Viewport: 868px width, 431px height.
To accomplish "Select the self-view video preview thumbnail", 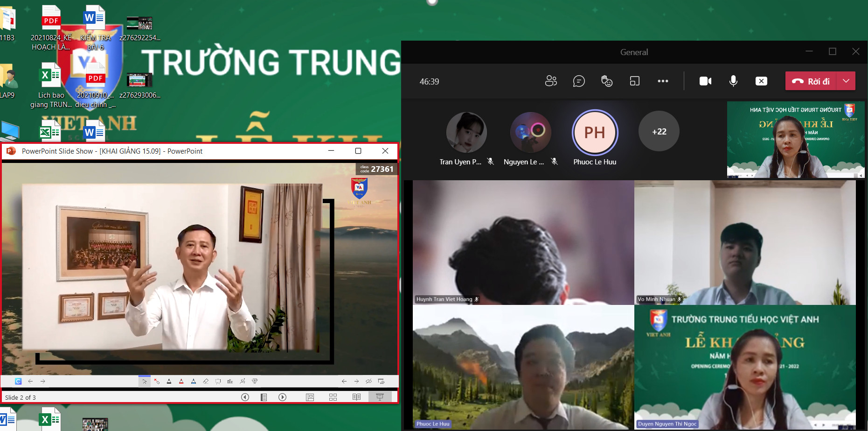I will click(795, 140).
